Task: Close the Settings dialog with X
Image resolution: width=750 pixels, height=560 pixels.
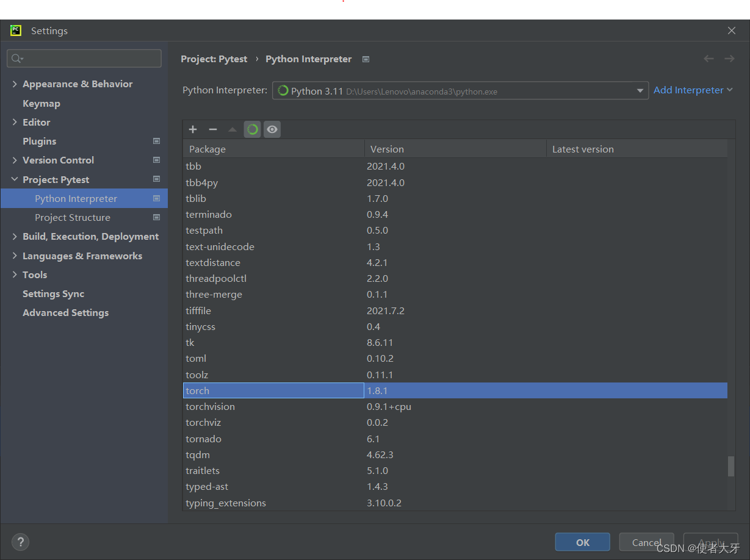Action: tap(732, 31)
